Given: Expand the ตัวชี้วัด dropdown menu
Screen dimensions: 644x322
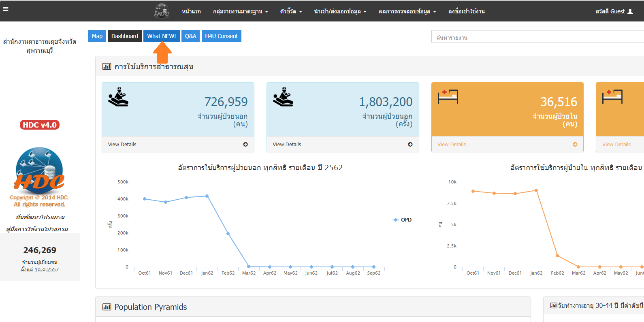Looking at the screenshot, I should pos(291,11).
